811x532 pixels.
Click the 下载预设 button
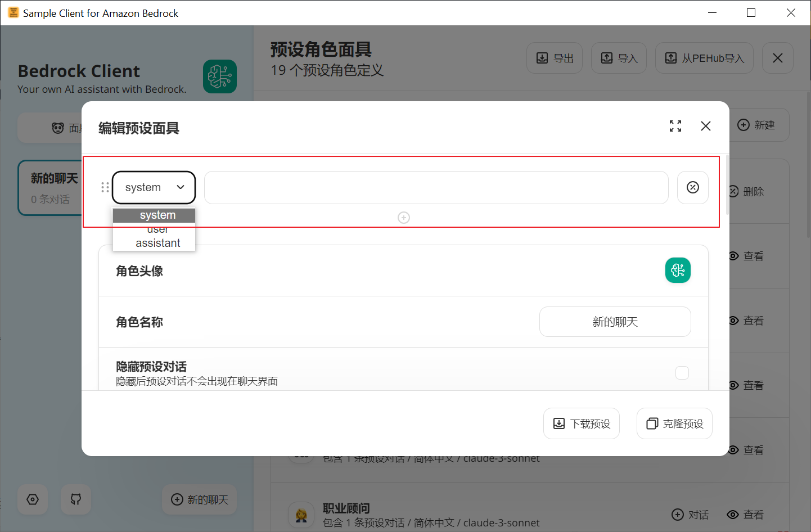click(581, 423)
